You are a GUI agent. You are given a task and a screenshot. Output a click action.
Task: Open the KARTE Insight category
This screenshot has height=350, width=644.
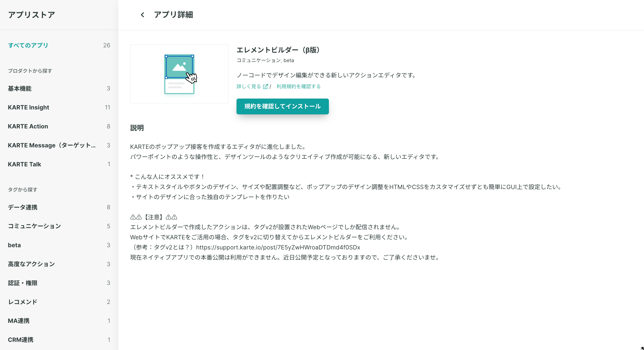click(x=28, y=107)
